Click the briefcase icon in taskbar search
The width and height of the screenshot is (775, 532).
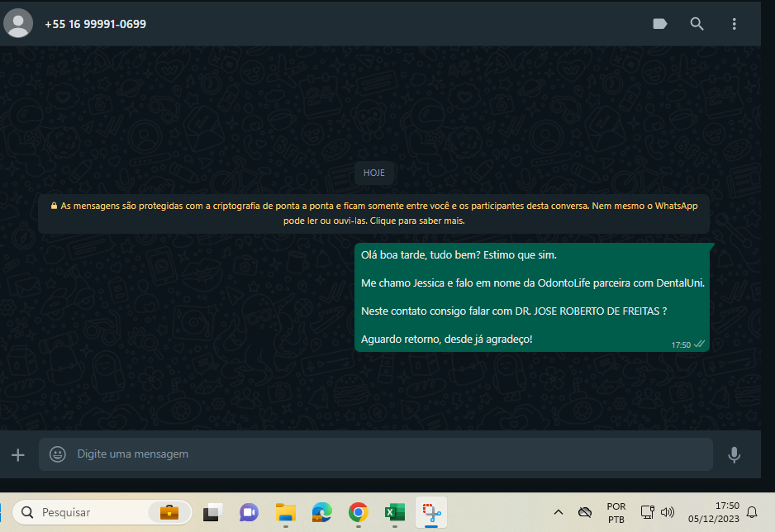pos(169,512)
